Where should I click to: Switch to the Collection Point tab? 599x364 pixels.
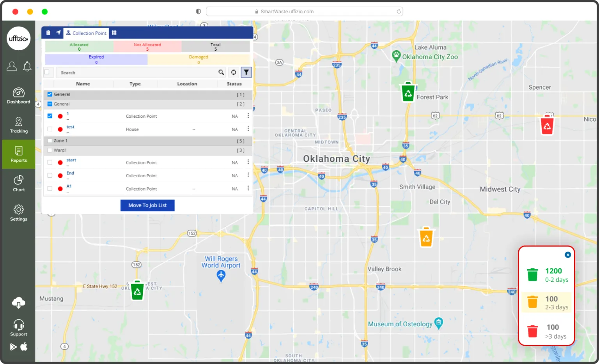coord(87,33)
